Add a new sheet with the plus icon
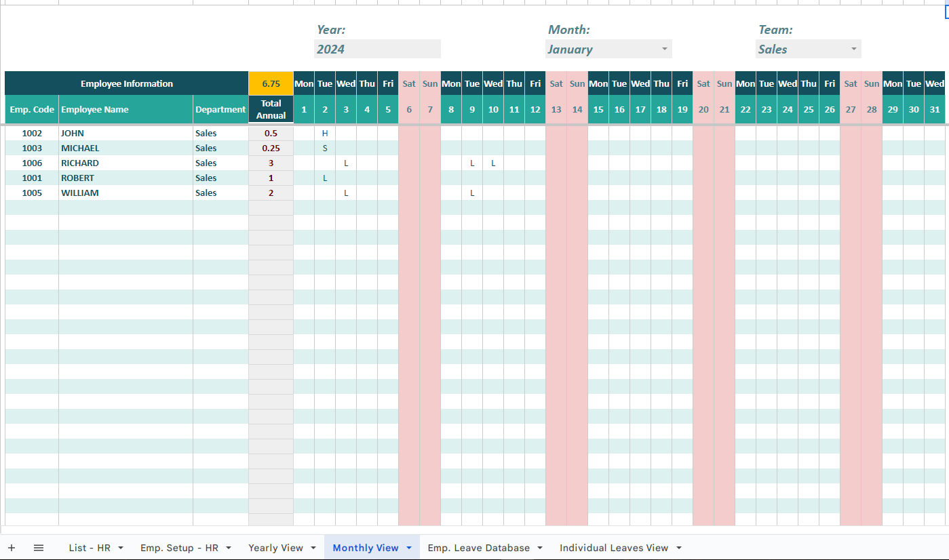 click(x=12, y=547)
